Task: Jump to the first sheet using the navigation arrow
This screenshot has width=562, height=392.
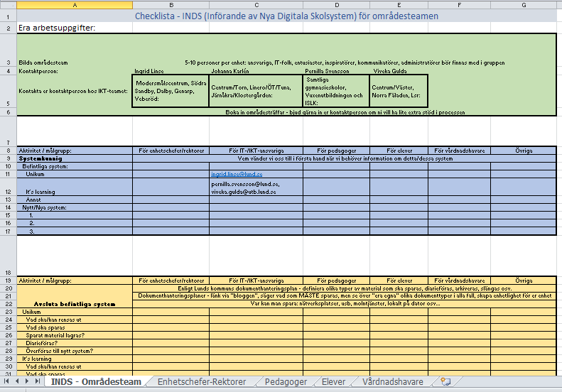Action: pos(6,381)
